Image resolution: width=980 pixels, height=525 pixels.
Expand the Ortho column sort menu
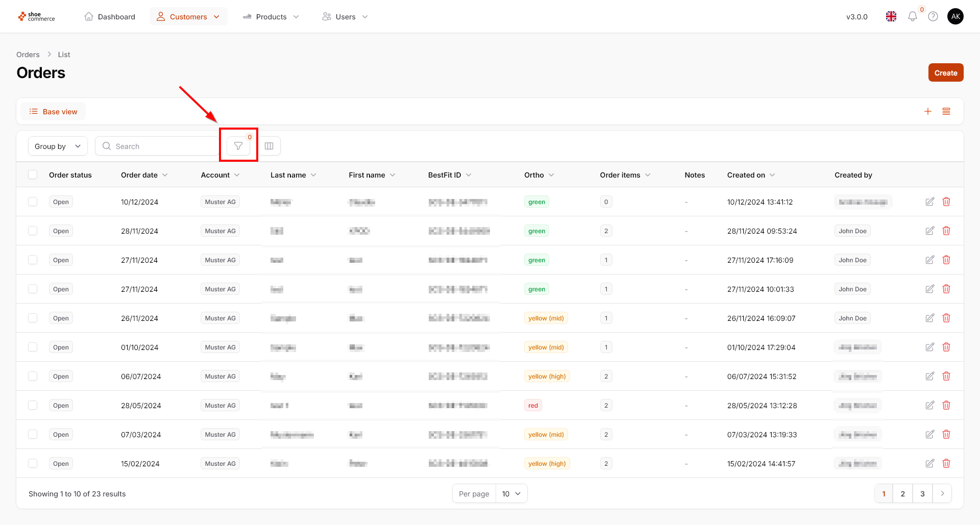[551, 175]
